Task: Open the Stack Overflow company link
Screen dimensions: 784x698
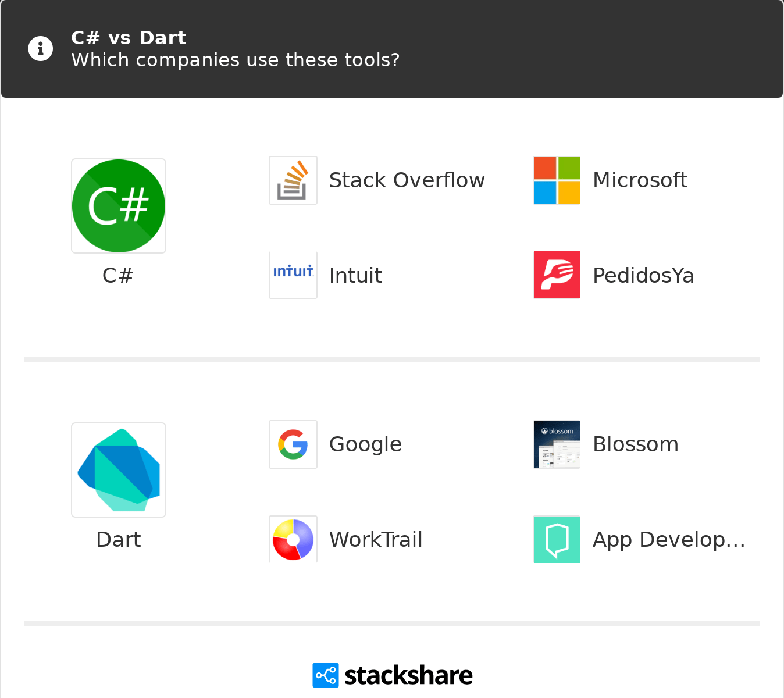Action: point(407,180)
